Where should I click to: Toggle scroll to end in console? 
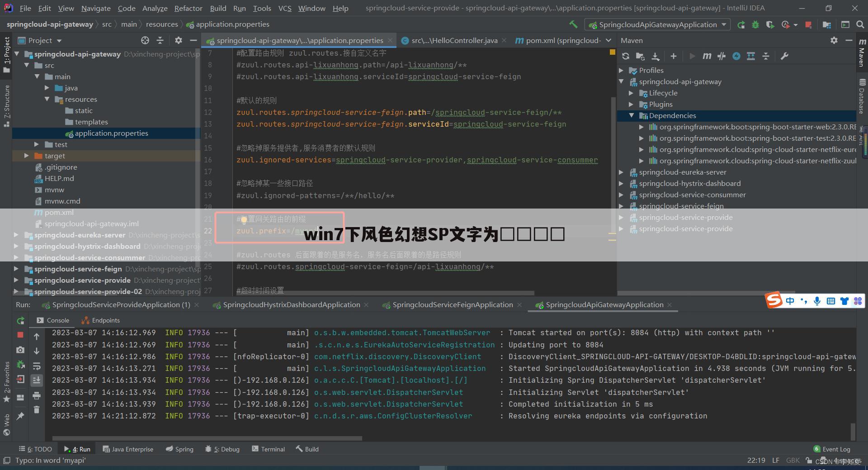[x=37, y=380]
